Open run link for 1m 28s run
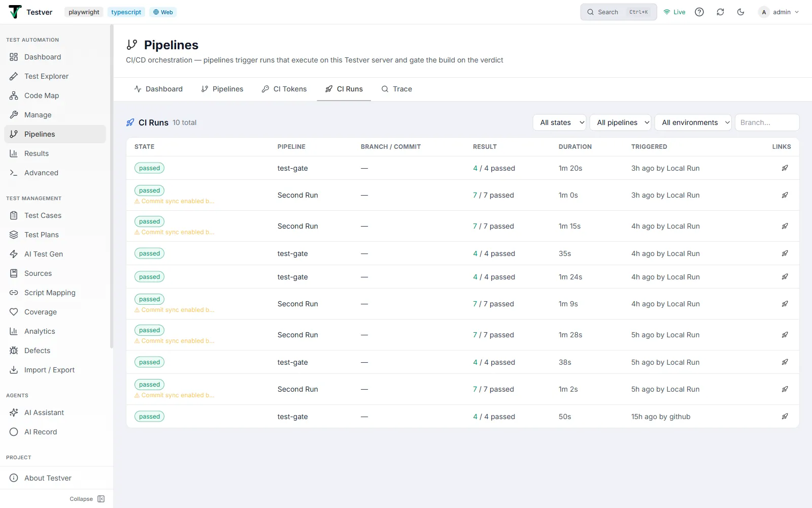This screenshot has width=812, height=508. 785,335
